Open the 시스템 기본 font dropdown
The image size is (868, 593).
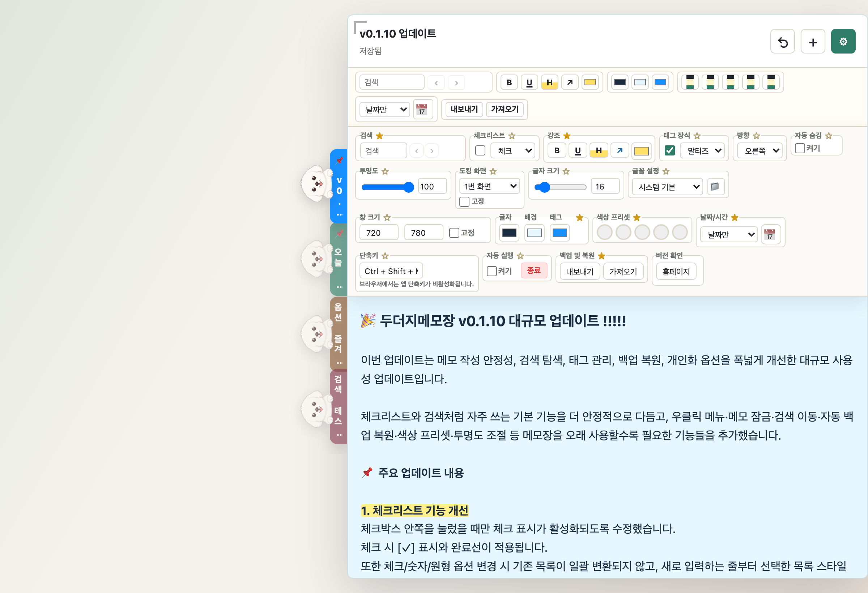667,187
